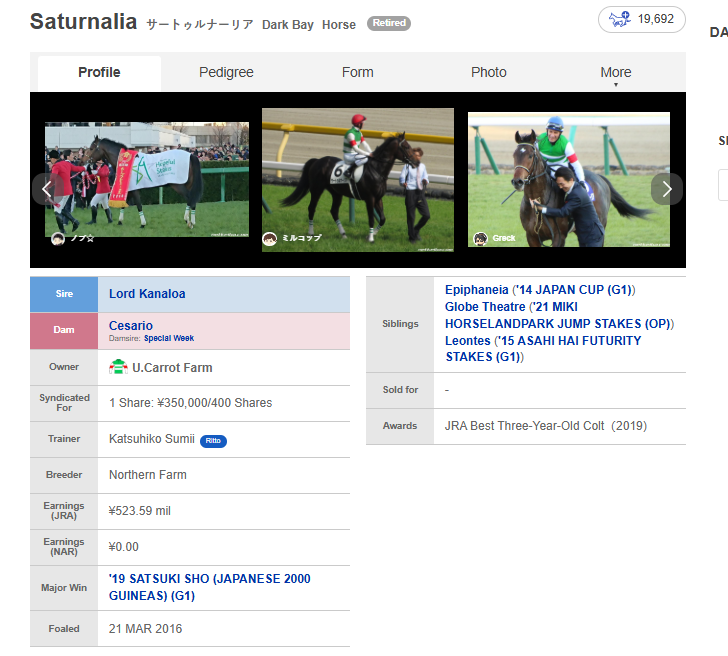Click the Horse sex label in heading
Image resolution: width=728 pixels, height=656 pixels.
point(339,25)
